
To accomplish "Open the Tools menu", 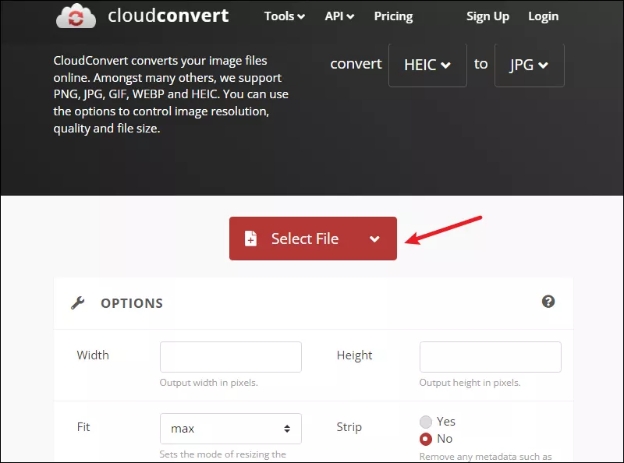I will pos(284,16).
